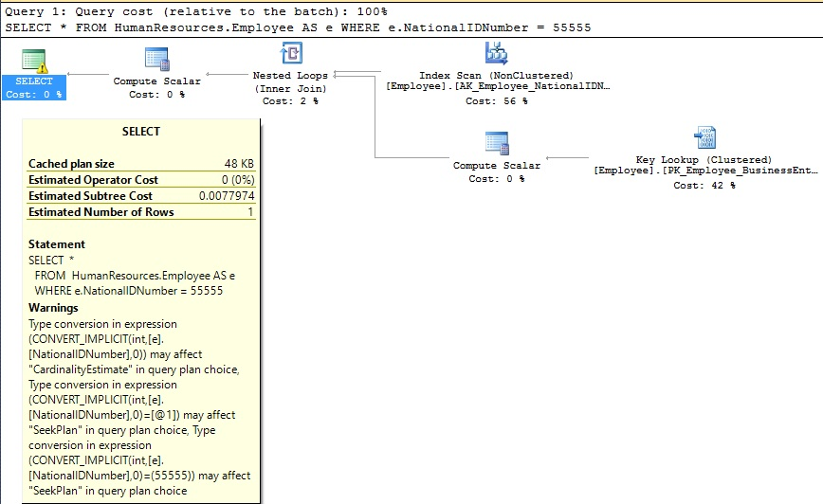Click Estimated Subtree Cost value 0.0077974
This screenshot has width=823, height=504.
pyautogui.click(x=227, y=196)
